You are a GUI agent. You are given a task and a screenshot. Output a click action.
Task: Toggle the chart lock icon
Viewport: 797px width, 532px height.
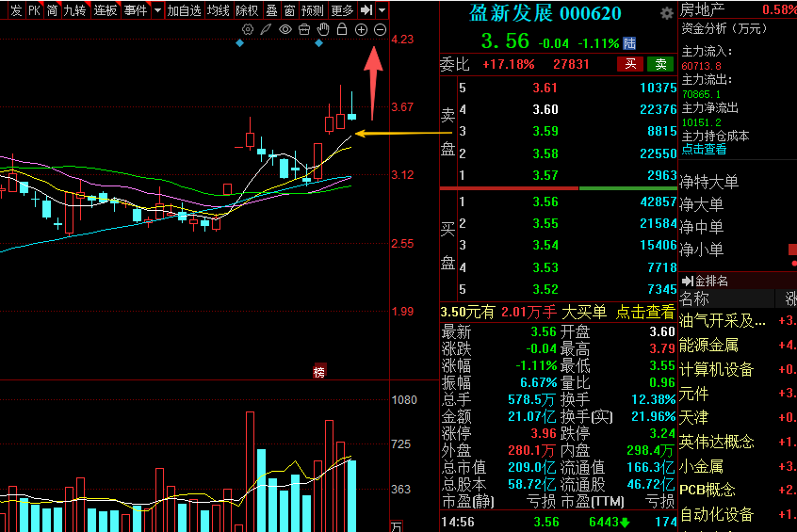pyautogui.click(x=342, y=29)
